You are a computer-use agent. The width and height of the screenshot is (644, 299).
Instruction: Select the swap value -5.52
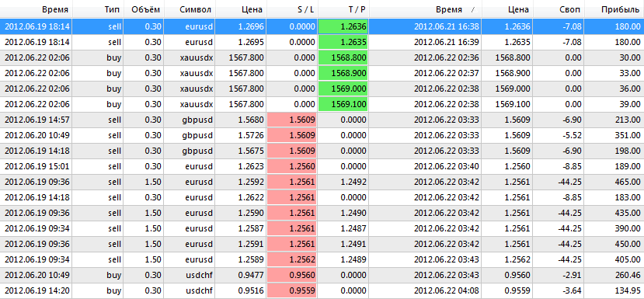[571, 136]
